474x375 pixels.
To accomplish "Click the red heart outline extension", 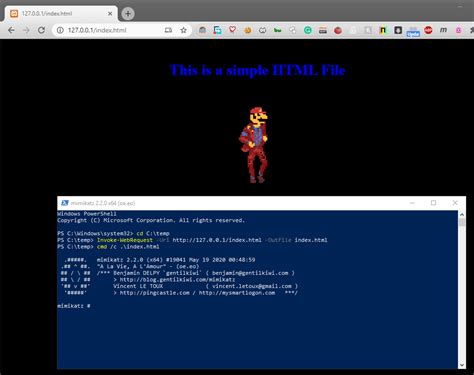I will click(232, 30).
